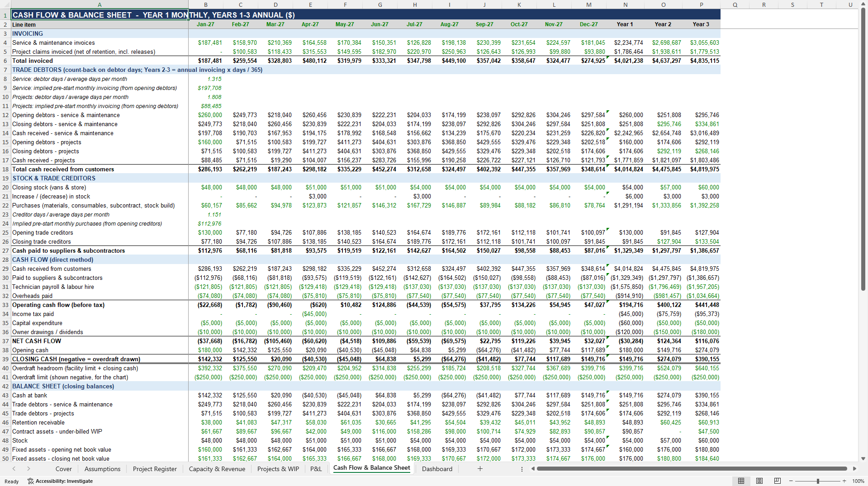The image size is (868, 486).
Task: Open the Assumptions sheet tab
Action: [103, 469]
